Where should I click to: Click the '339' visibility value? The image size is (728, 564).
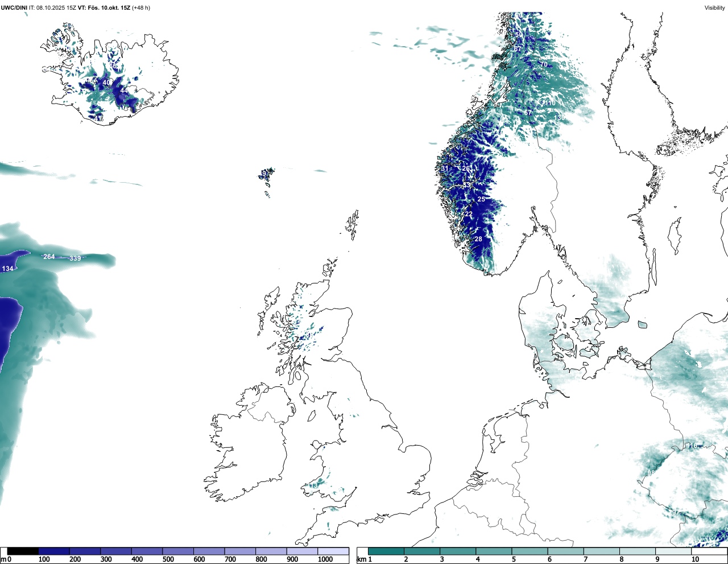pos(75,258)
